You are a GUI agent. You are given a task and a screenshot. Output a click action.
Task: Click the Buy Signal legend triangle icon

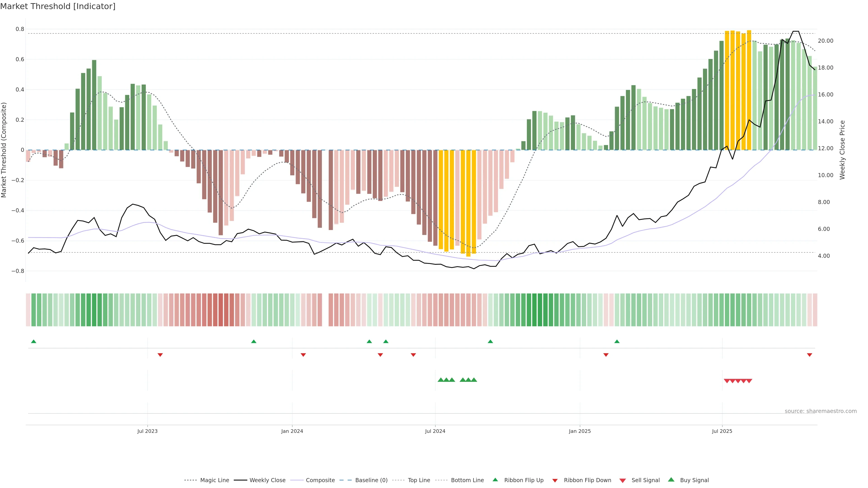pos(671,480)
